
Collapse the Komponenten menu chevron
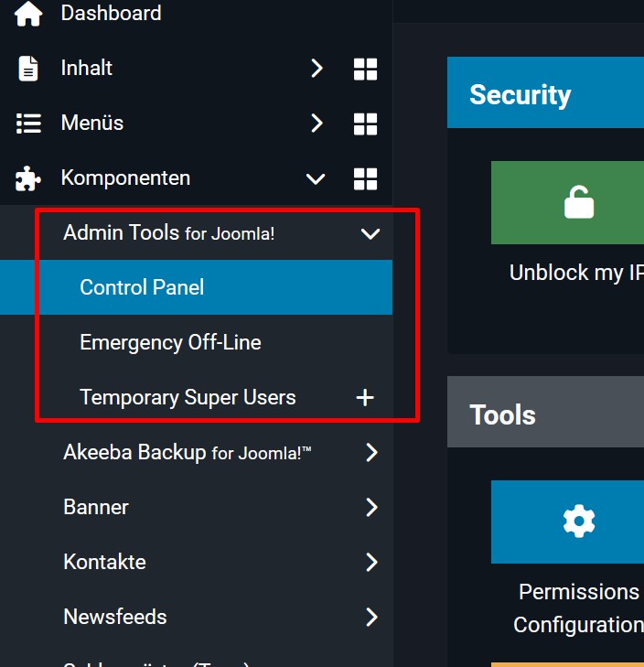[x=316, y=178]
